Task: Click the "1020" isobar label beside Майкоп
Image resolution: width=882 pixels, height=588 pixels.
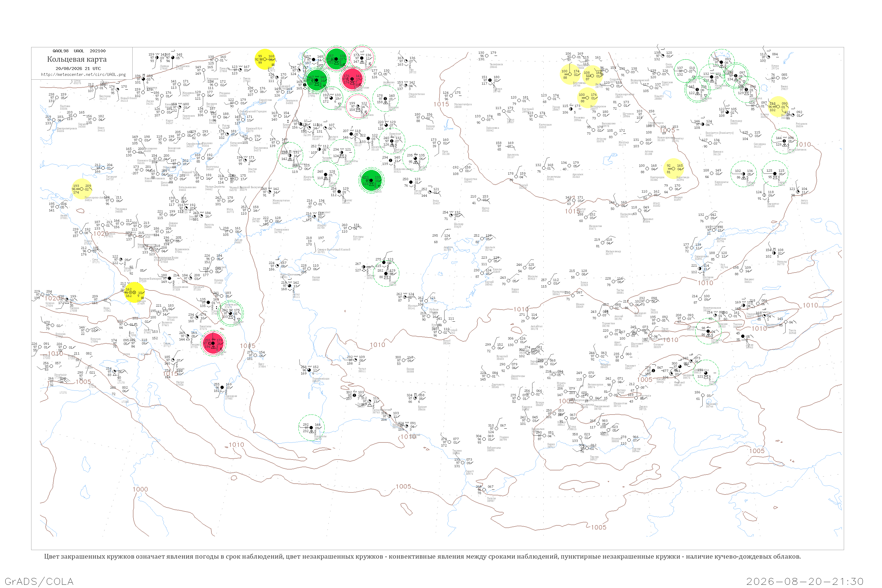Action: coord(101,234)
